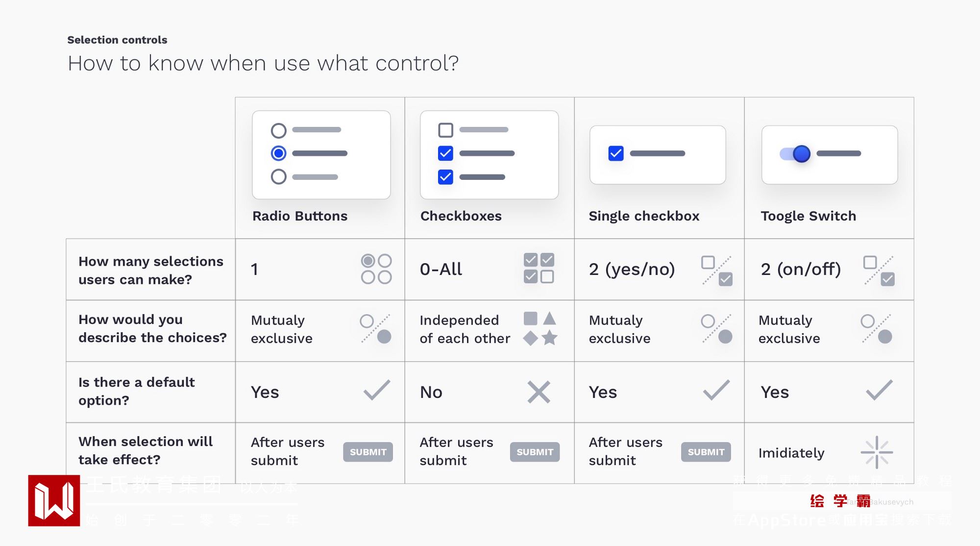The width and height of the screenshot is (980, 546).
Task: Click the starburst icon next to Imidiately
Action: click(877, 452)
